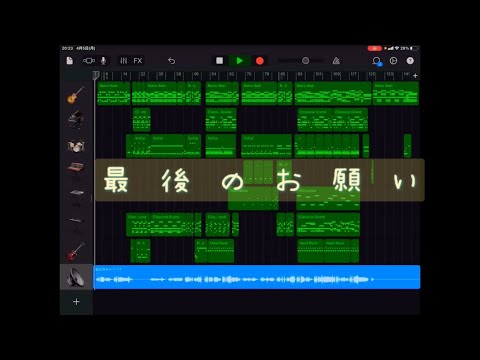Toggle the metronome icon
The height and width of the screenshot is (360, 480).
[336, 61]
